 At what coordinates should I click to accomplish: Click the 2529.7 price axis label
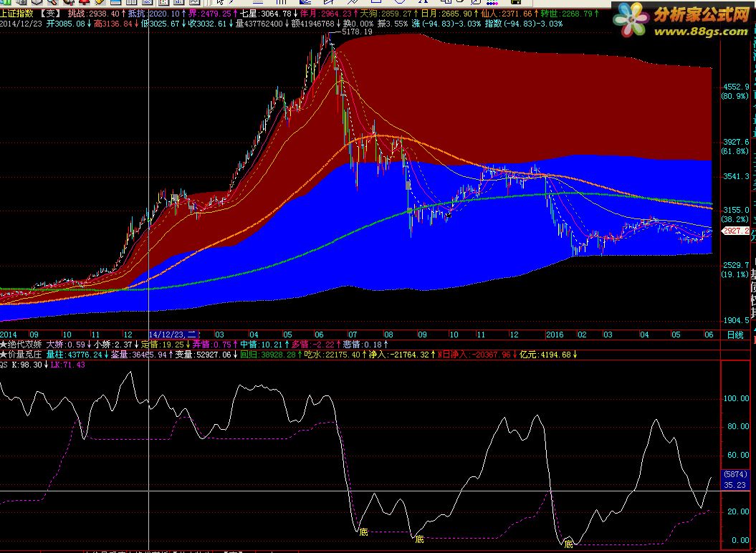(736, 265)
